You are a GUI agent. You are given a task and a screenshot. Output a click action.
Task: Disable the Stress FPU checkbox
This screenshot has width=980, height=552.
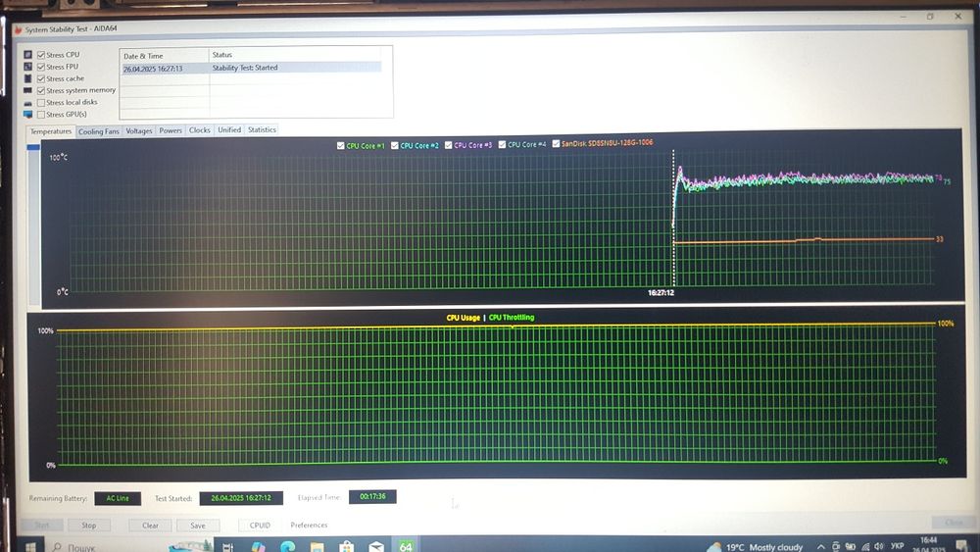pyautogui.click(x=41, y=67)
